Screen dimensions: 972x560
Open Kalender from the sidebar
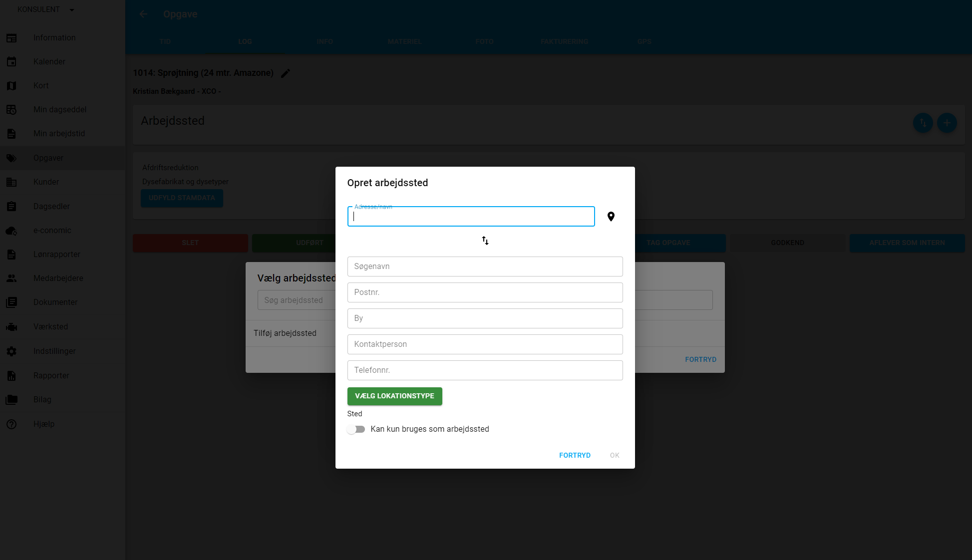49,61
